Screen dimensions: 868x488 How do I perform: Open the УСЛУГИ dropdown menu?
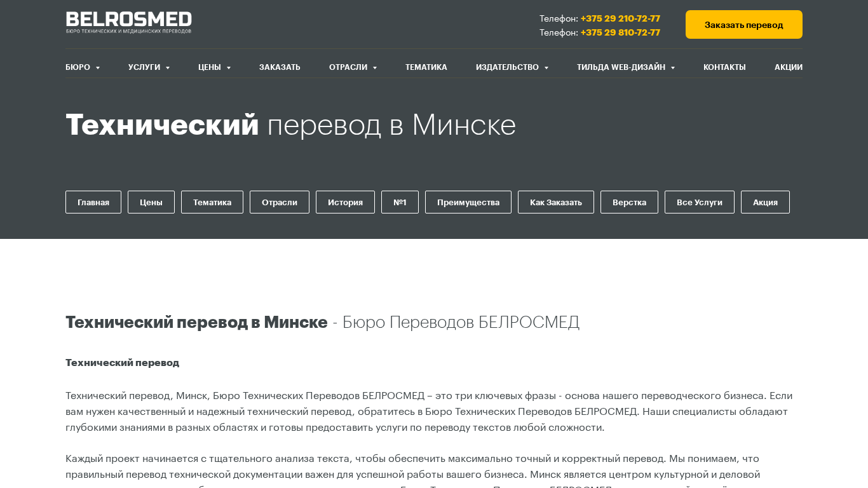click(149, 67)
